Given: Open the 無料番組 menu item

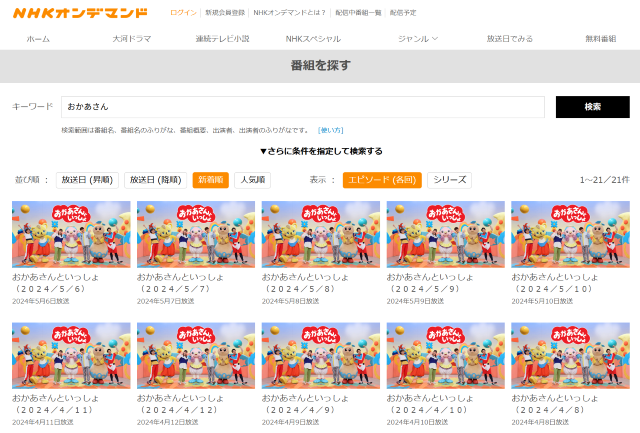Looking at the screenshot, I should [x=600, y=39].
